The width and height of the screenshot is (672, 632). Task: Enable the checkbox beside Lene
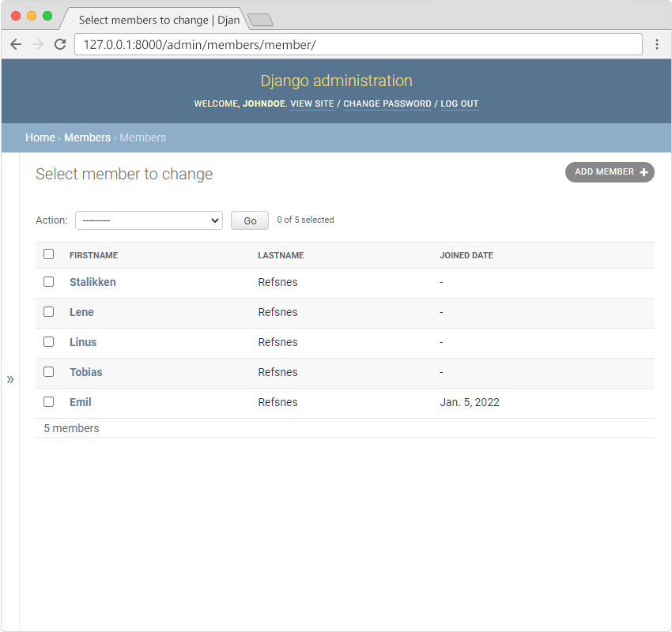(x=48, y=311)
